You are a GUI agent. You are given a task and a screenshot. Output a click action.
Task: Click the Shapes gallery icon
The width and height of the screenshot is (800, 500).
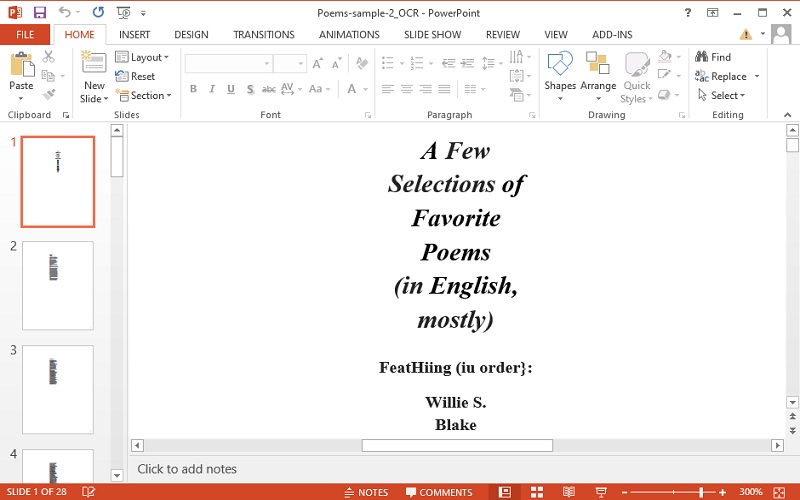click(560, 63)
